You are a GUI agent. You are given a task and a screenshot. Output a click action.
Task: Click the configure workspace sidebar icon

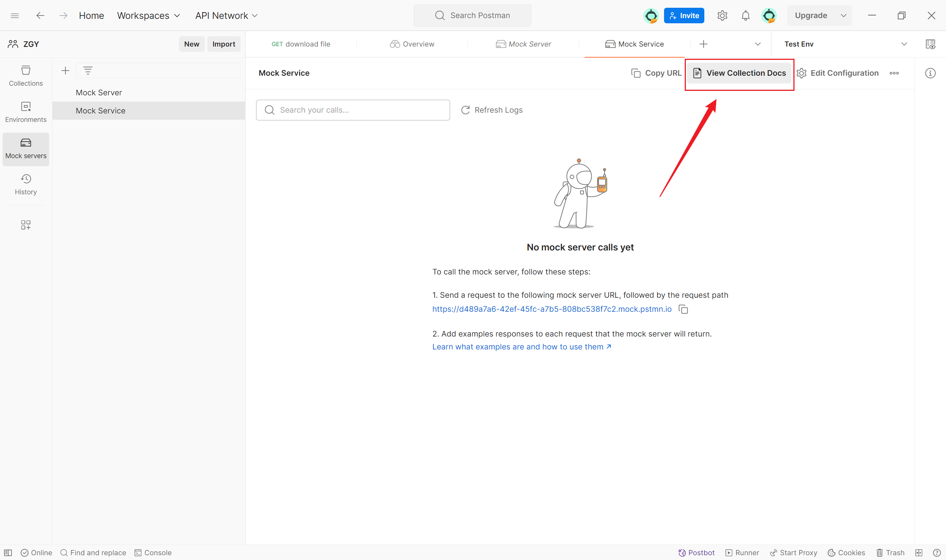[x=25, y=225]
